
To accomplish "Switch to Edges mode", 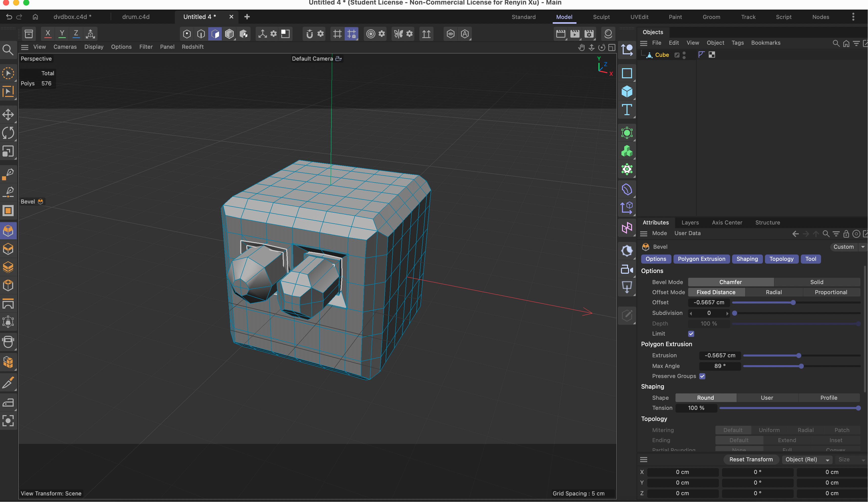I will [201, 34].
